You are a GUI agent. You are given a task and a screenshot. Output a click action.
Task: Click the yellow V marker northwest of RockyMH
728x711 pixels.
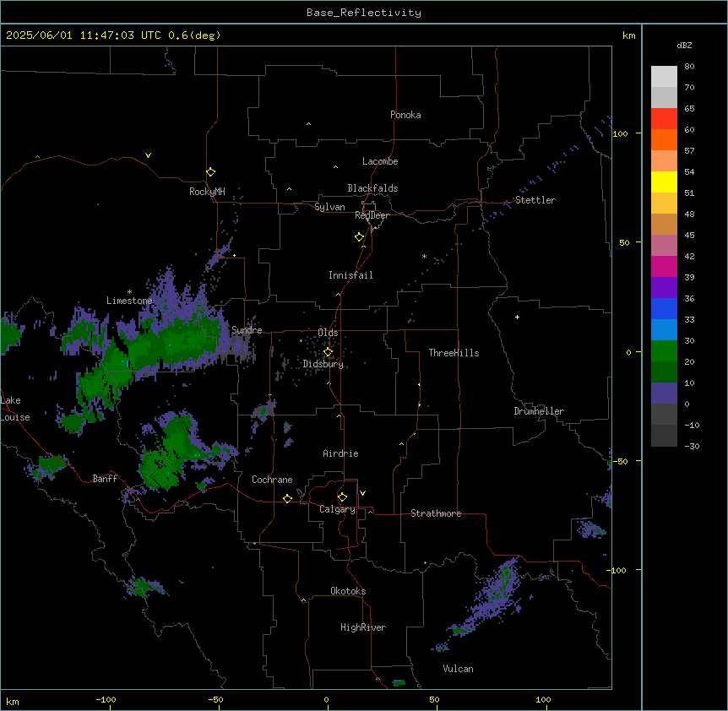148,155
